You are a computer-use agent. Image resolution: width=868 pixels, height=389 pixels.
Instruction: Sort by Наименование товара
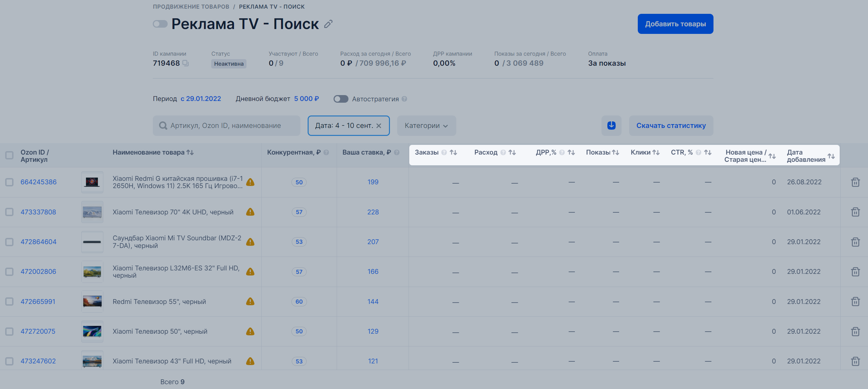[190, 152]
